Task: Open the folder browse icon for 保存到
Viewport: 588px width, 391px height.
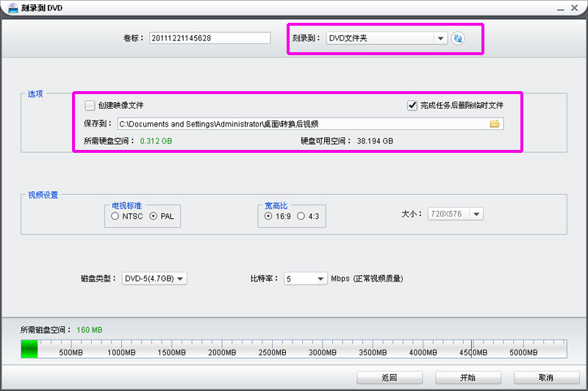Action: [x=495, y=123]
